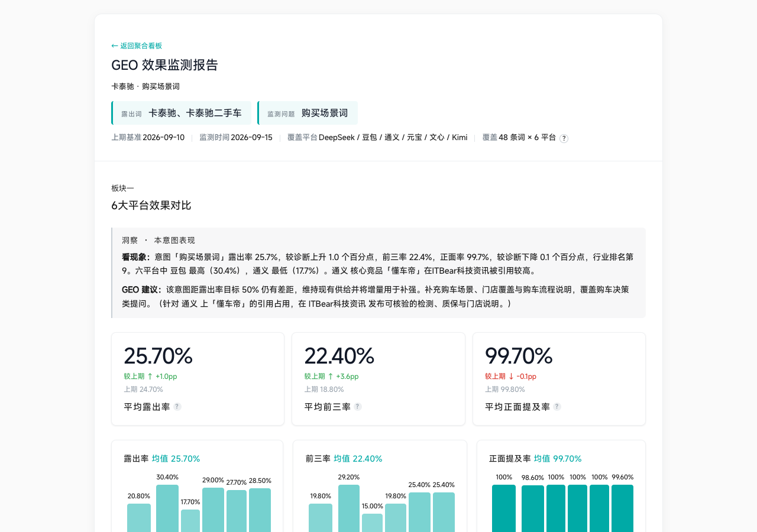Screen dimensions: 757x532
Task: Click the 98.60% bar in 正面提及率 chart
Action: (x=533, y=508)
